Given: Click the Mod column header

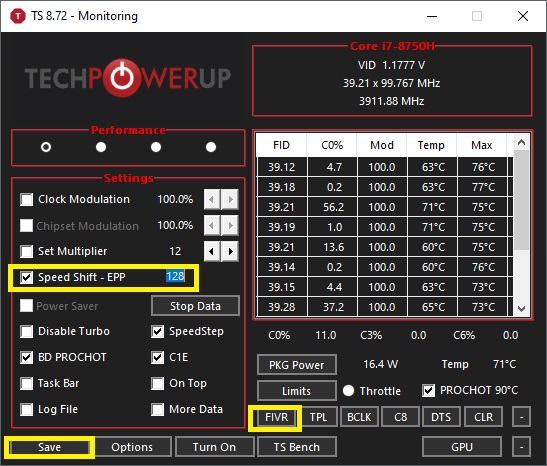Looking at the screenshot, I should [382, 145].
